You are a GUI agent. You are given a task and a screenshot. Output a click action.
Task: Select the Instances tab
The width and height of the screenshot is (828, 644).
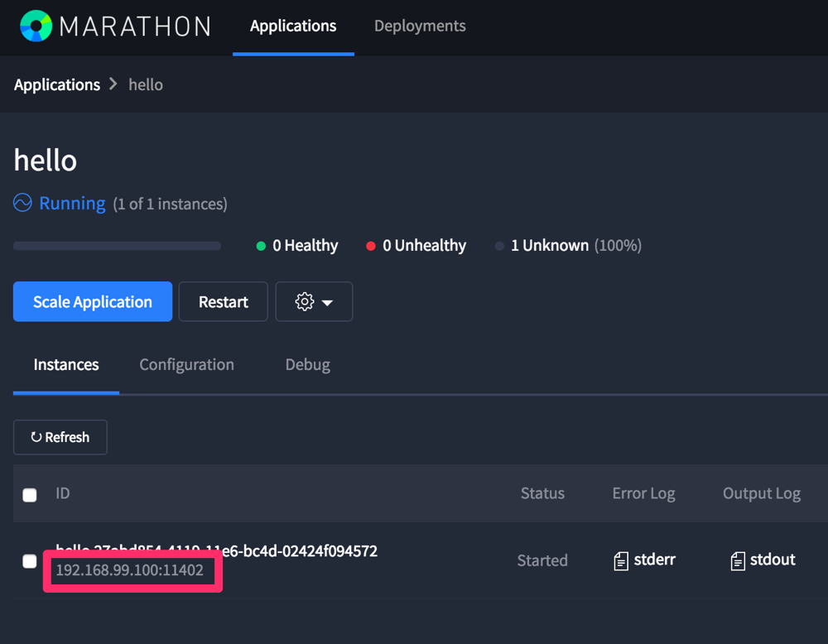coord(66,365)
